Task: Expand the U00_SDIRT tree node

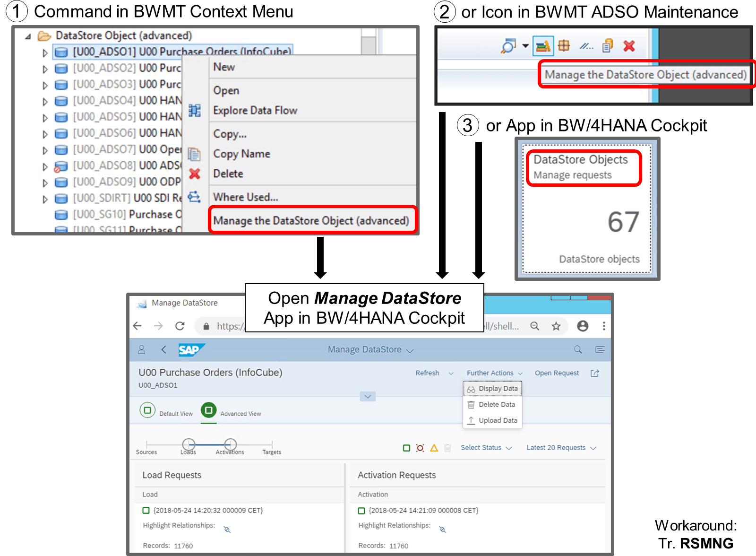Action: 45,199
